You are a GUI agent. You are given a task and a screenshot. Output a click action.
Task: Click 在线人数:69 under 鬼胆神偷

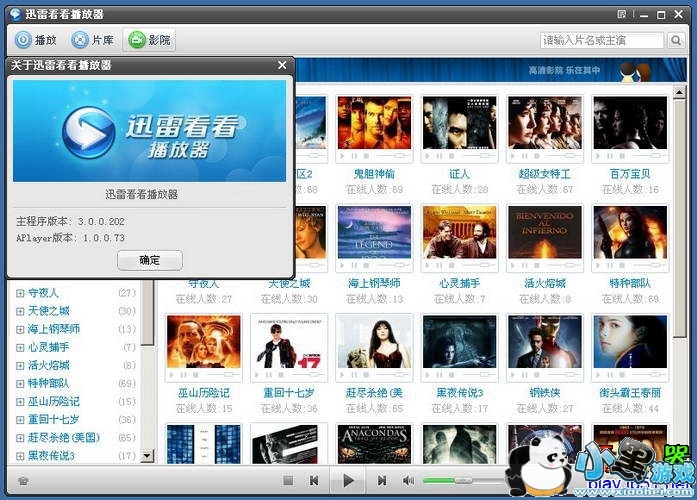click(374, 190)
